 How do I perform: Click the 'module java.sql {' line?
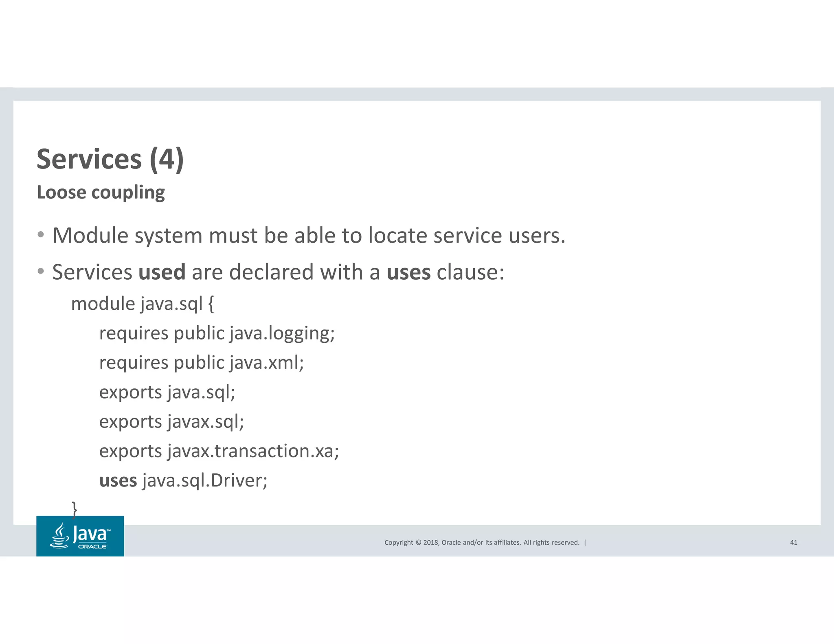(x=142, y=304)
